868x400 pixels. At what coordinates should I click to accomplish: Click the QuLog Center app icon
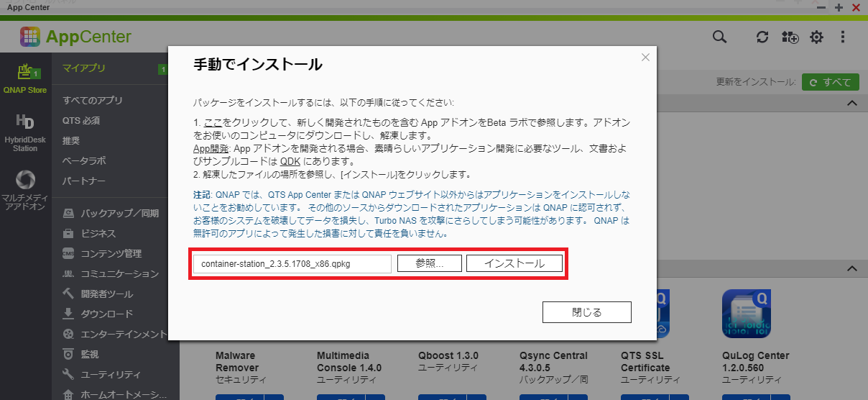[x=747, y=314]
